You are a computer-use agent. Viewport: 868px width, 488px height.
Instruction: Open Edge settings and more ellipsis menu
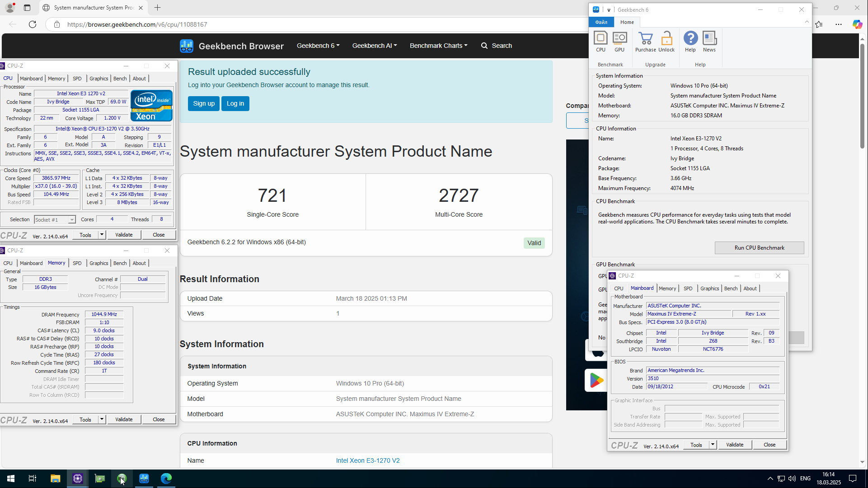(x=839, y=24)
